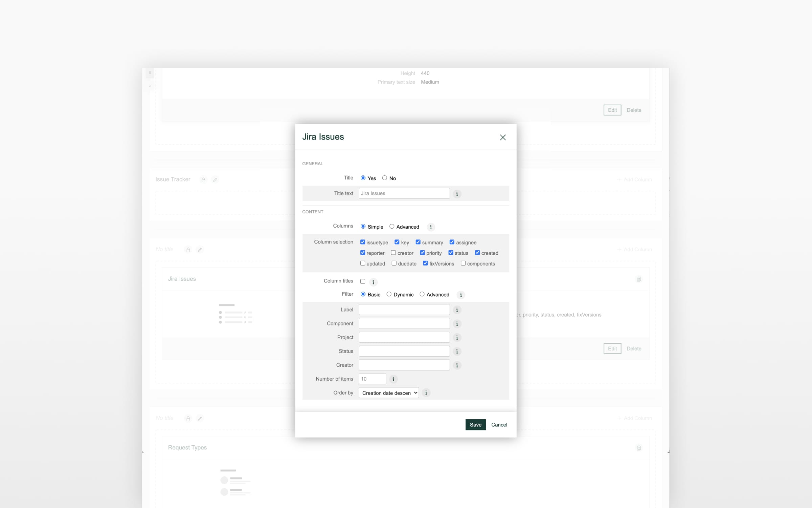Viewport: 812px width, 508px height.
Task: Click the info icon beside Number of items
Action: point(393,379)
